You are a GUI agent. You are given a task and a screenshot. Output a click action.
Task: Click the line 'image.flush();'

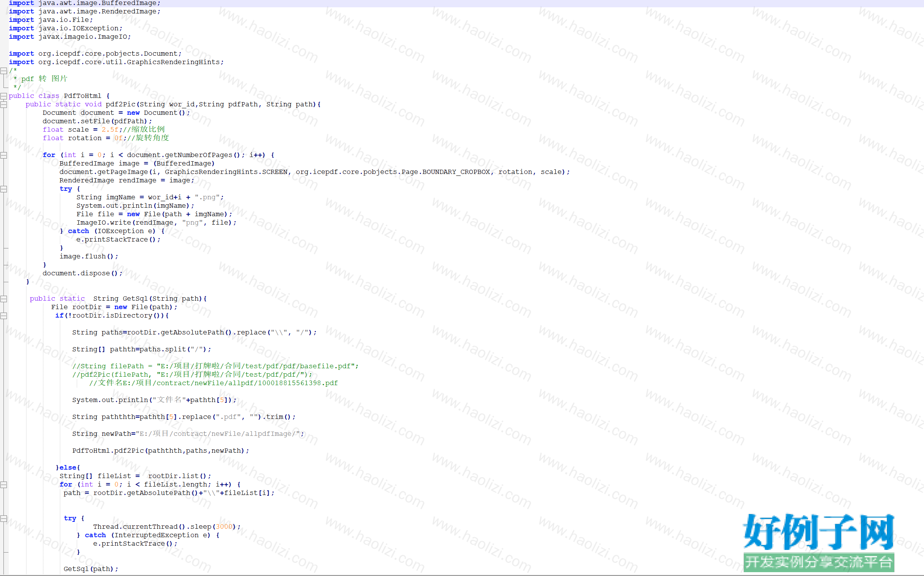[89, 257]
